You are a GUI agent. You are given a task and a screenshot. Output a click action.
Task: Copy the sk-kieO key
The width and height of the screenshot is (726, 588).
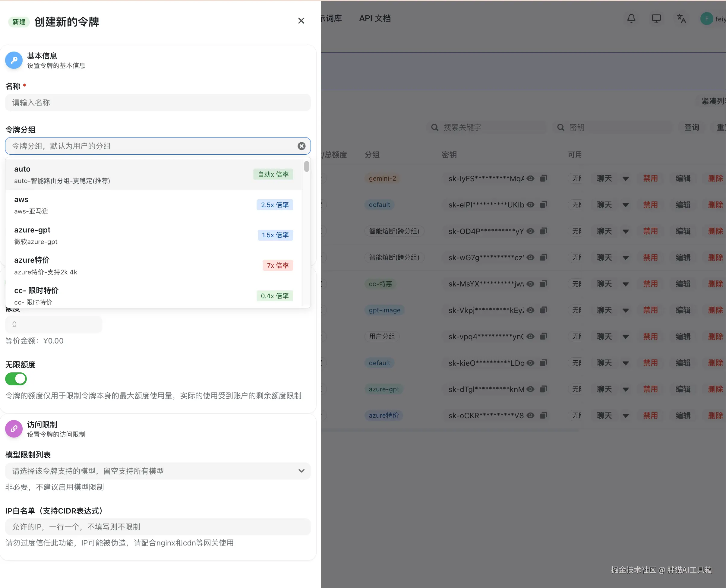pyautogui.click(x=544, y=363)
